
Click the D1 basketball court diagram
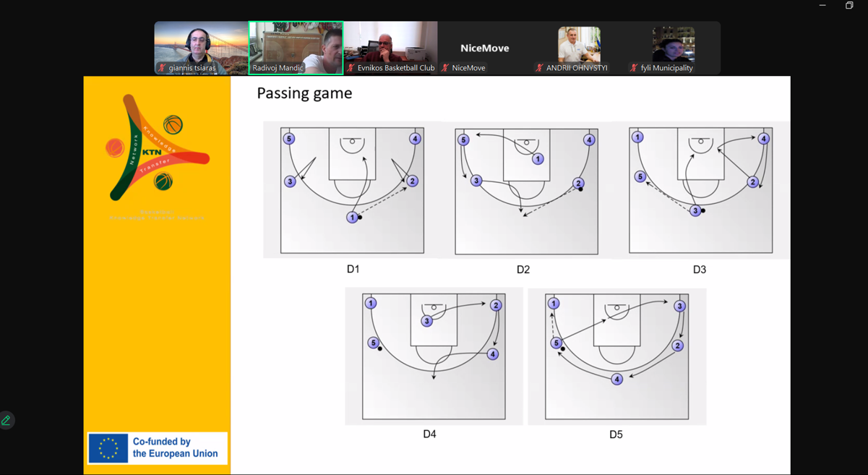click(x=352, y=190)
